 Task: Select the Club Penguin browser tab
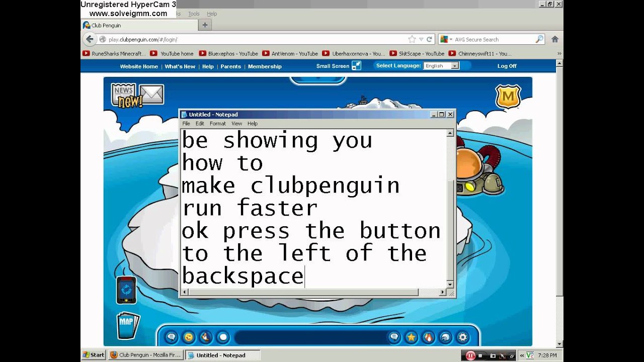click(139, 25)
